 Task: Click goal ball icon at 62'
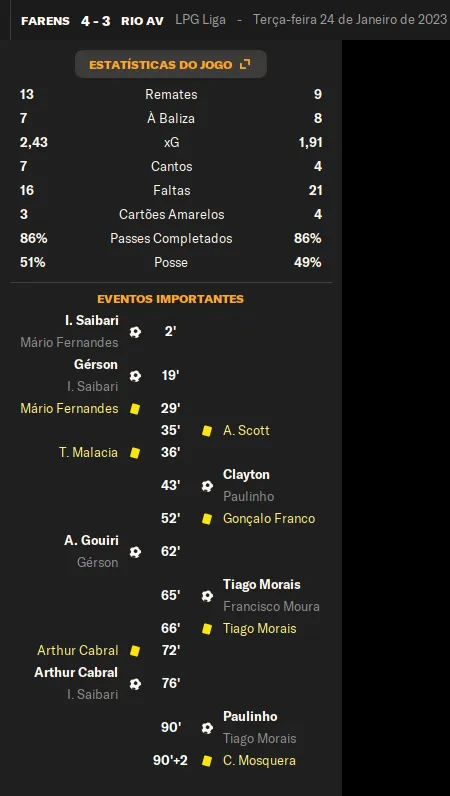[135, 552]
